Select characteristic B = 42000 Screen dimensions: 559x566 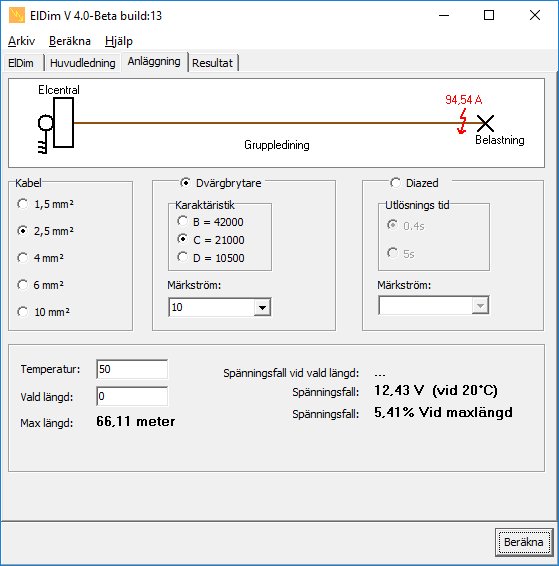point(210,222)
